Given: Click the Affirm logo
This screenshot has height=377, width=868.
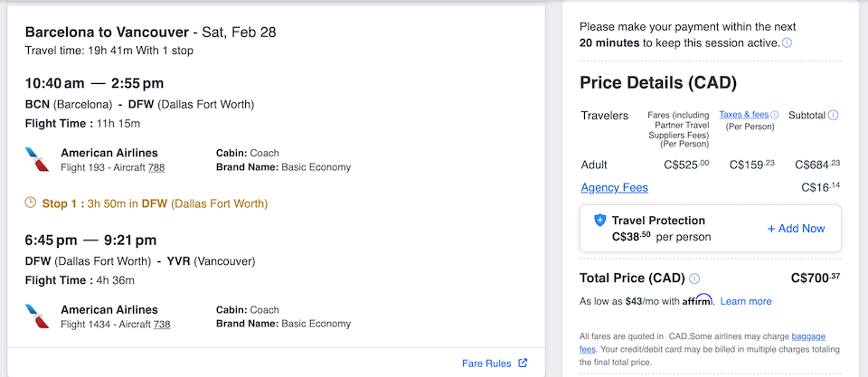Looking at the screenshot, I should pos(696,300).
